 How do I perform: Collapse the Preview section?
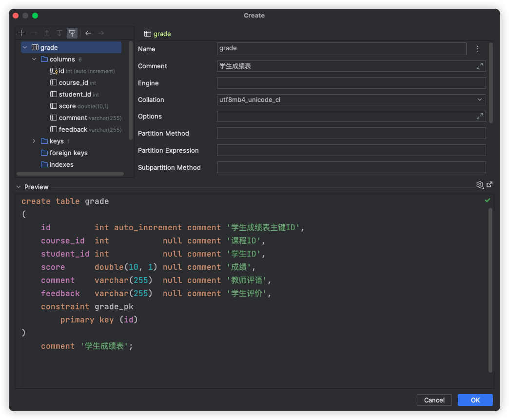pos(19,187)
